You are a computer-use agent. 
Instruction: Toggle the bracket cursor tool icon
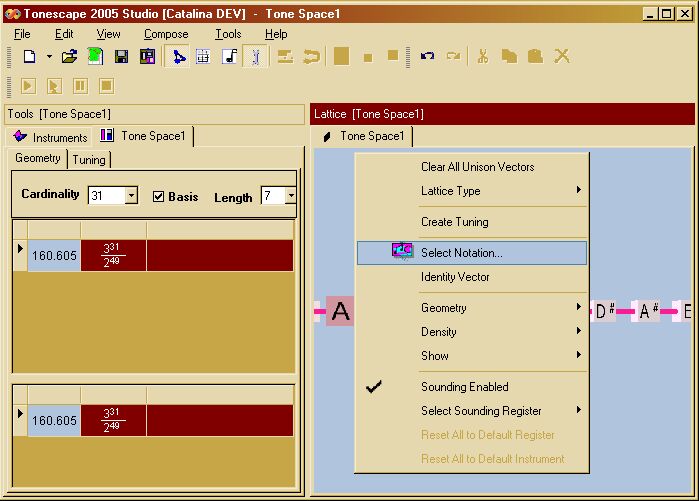255,57
